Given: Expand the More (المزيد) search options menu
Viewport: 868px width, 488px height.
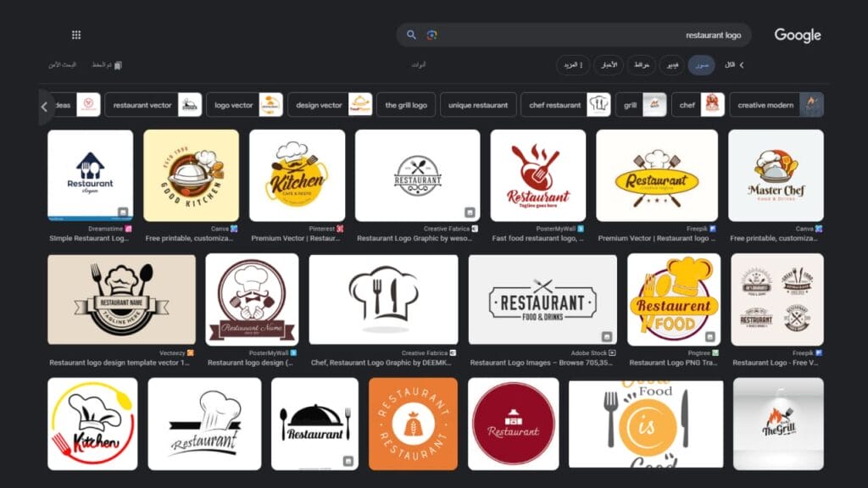Looking at the screenshot, I should [573, 65].
